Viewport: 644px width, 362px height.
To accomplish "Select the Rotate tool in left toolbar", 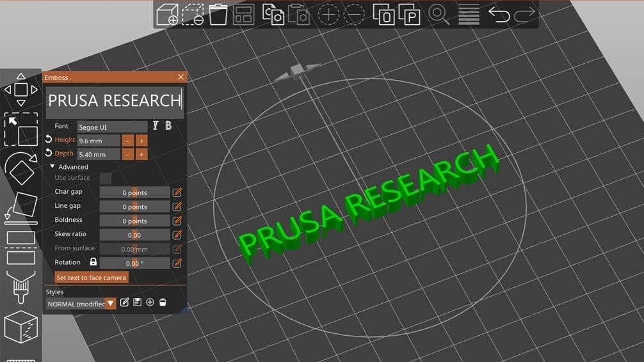I will pyautogui.click(x=21, y=168).
